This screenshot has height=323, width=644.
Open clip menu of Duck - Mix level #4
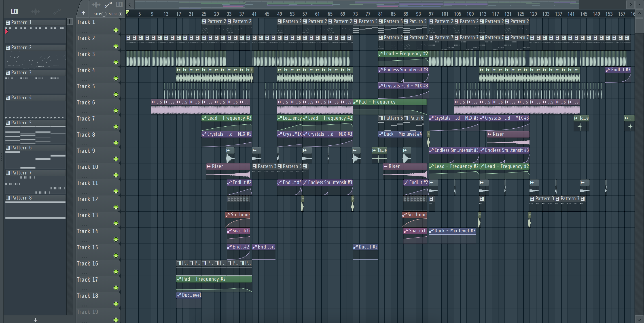[381, 134]
